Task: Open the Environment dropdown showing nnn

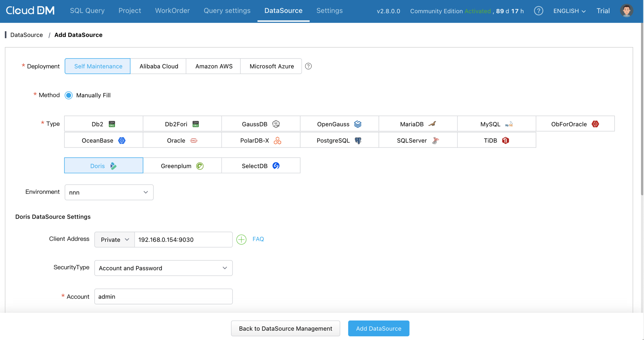Action: 109,192
